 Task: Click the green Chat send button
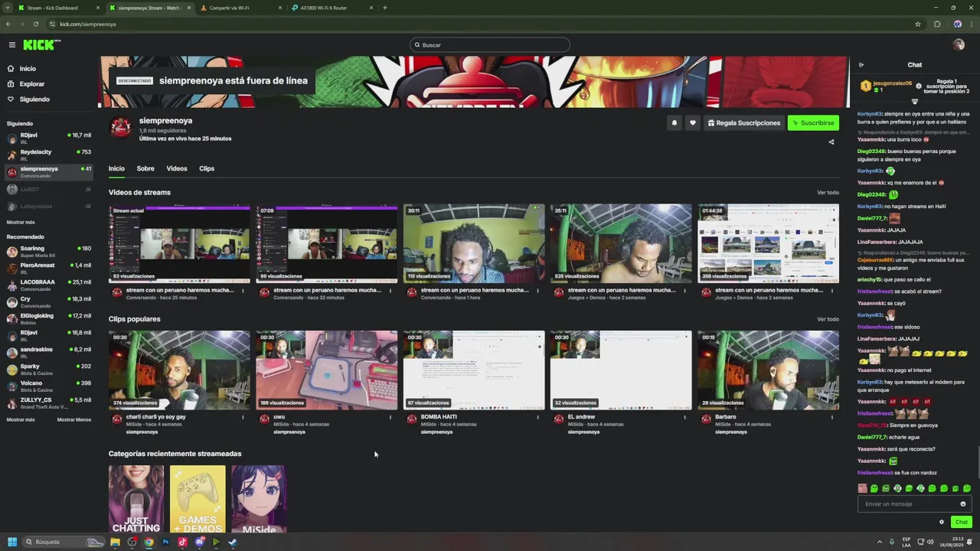click(x=962, y=522)
